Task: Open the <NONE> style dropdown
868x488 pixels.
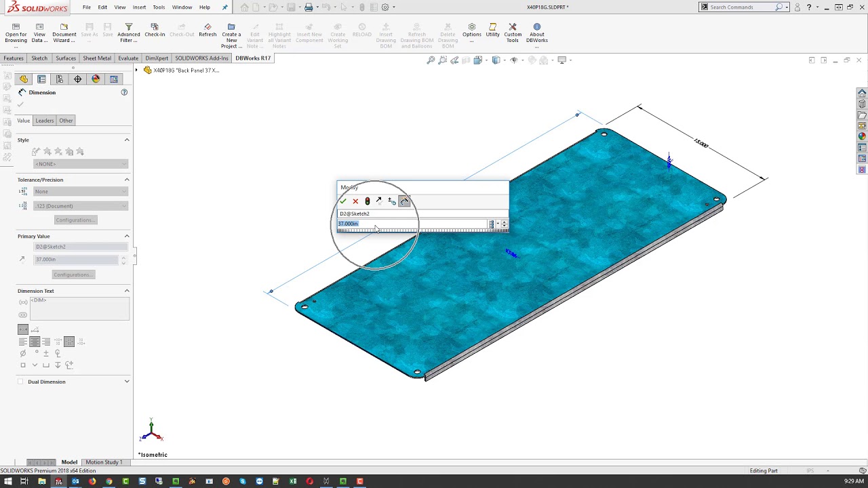Action: 80,163
